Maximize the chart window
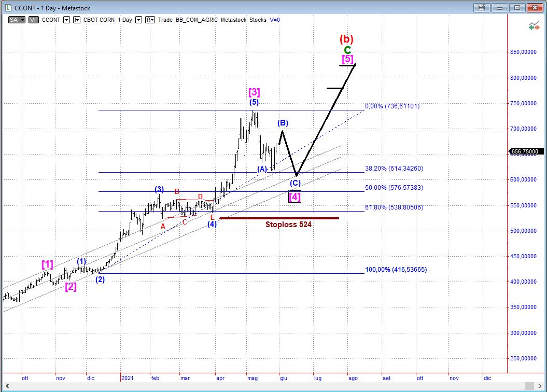The height and width of the screenshot is (392, 547). pyautogui.click(x=517, y=7)
